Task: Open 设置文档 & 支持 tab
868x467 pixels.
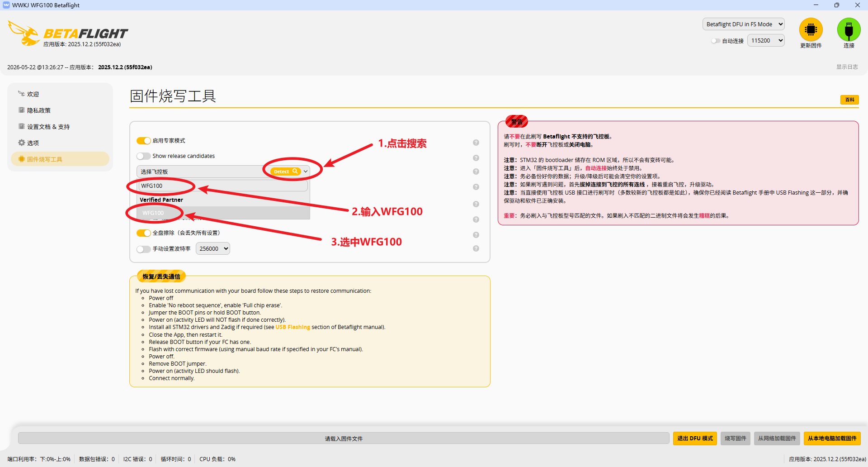Action: point(60,127)
